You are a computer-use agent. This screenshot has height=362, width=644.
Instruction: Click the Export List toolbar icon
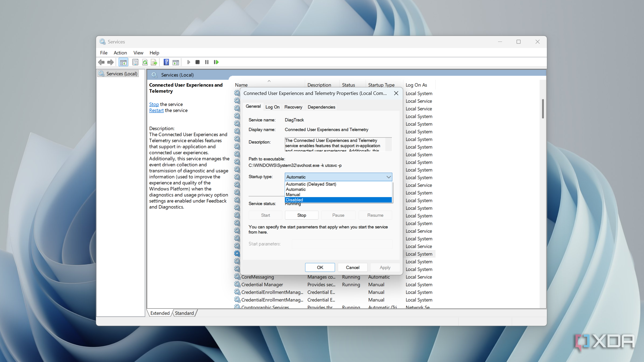pos(154,62)
